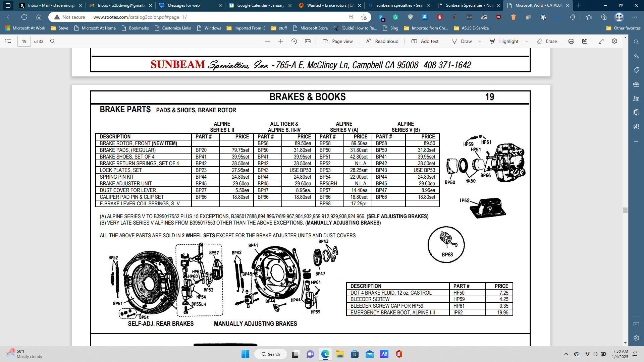Refresh the browser page

point(24,17)
